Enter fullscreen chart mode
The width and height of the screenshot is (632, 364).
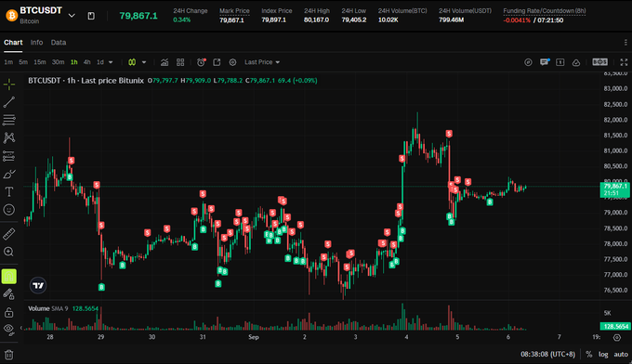(624, 62)
